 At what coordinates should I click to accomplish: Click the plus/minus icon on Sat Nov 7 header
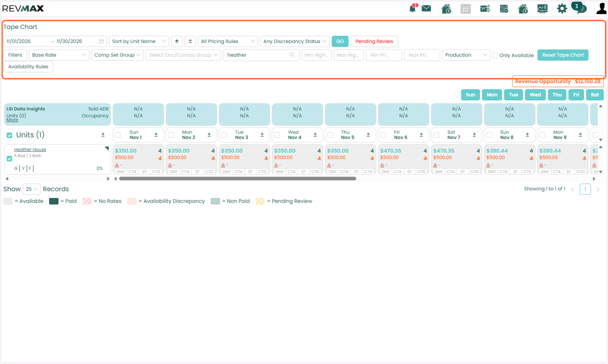click(x=474, y=135)
